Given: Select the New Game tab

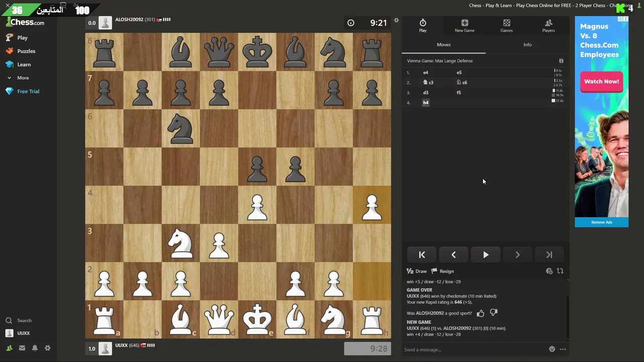Looking at the screenshot, I should (x=464, y=26).
